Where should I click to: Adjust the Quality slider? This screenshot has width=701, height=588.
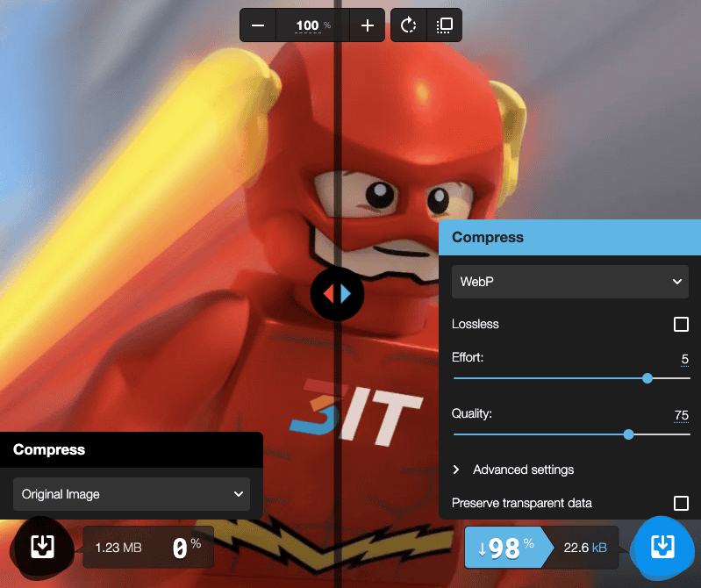pos(572,434)
